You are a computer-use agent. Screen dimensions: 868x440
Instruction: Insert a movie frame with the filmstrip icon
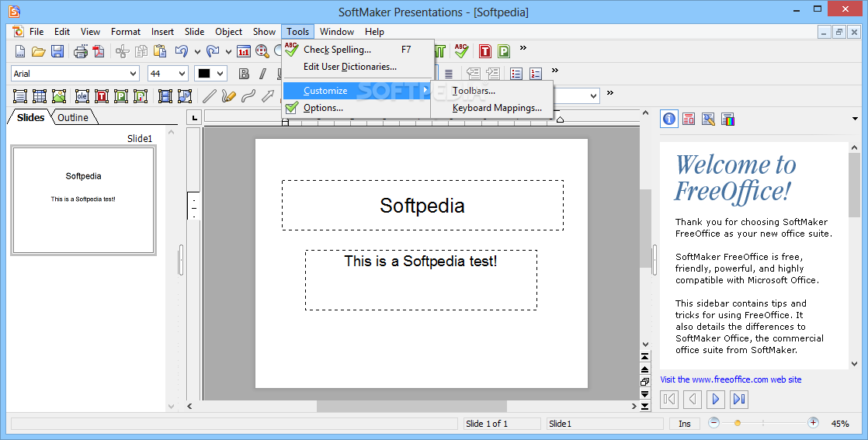click(x=165, y=96)
